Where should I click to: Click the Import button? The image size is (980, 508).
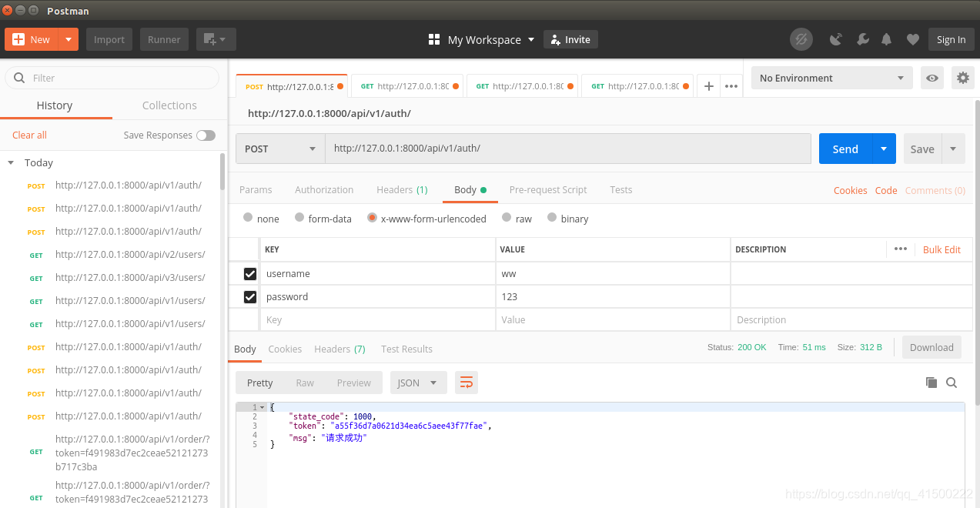click(109, 39)
